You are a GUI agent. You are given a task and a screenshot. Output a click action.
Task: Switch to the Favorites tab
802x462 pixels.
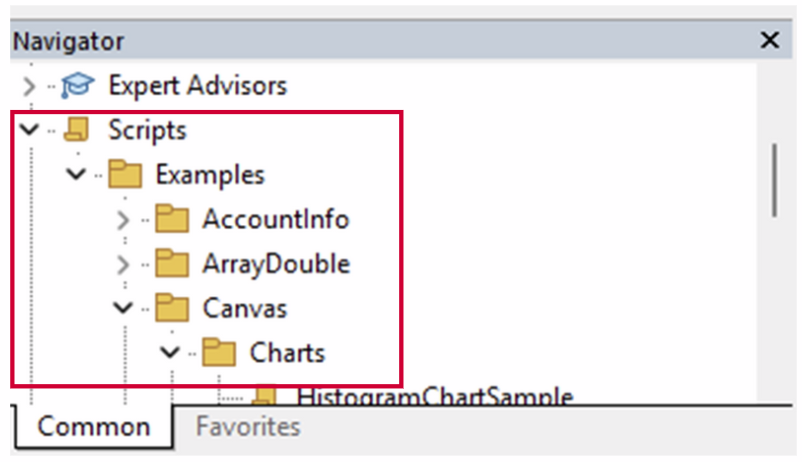pyautogui.click(x=248, y=427)
